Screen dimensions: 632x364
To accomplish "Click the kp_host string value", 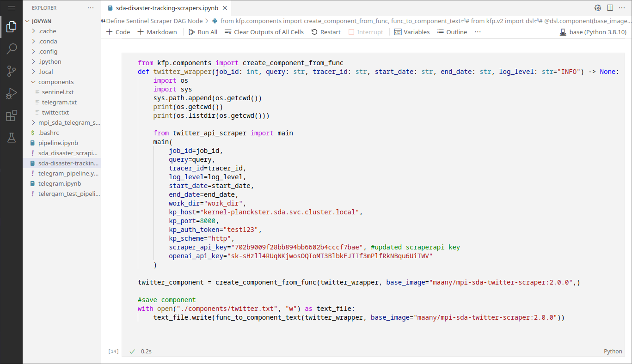I will pyautogui.click(x=279, y=212).
